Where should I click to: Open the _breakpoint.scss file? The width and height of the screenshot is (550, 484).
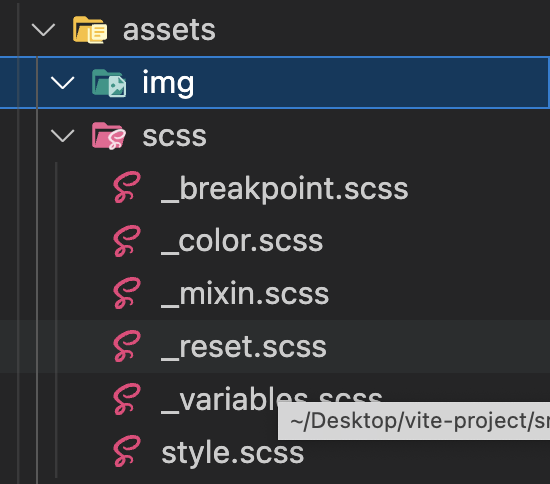pos(284,190)
